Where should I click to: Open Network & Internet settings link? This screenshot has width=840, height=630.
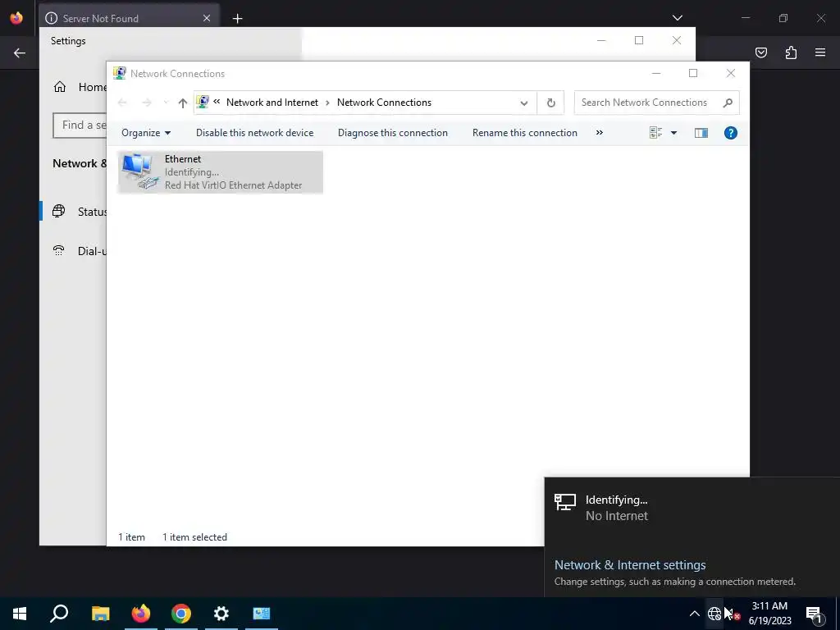click(630, 564)
